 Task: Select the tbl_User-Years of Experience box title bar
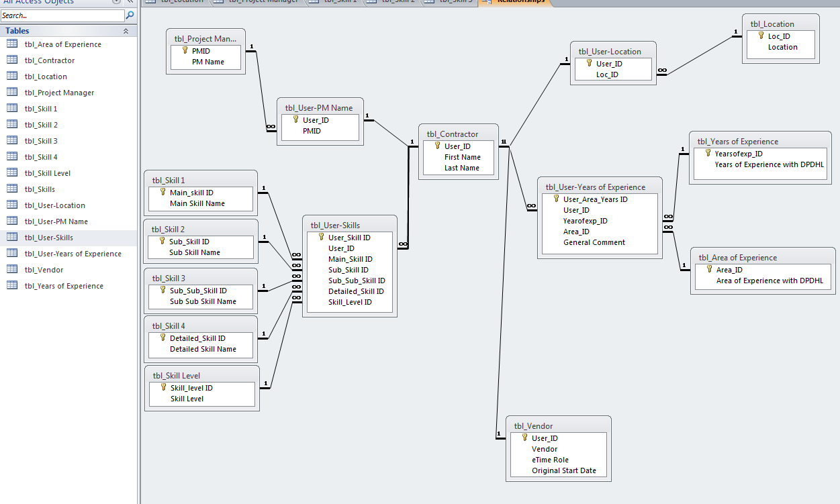click(x=600, y=187)
